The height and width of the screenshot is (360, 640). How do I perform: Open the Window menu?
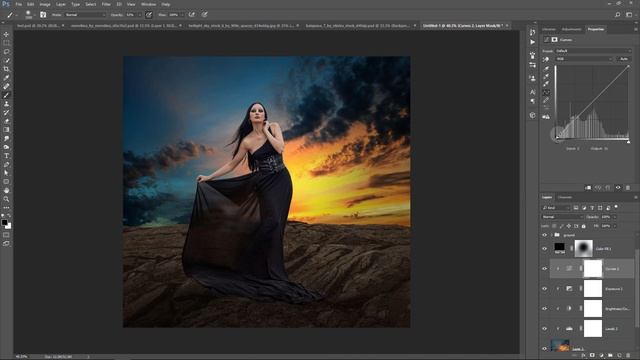[148, 4]
